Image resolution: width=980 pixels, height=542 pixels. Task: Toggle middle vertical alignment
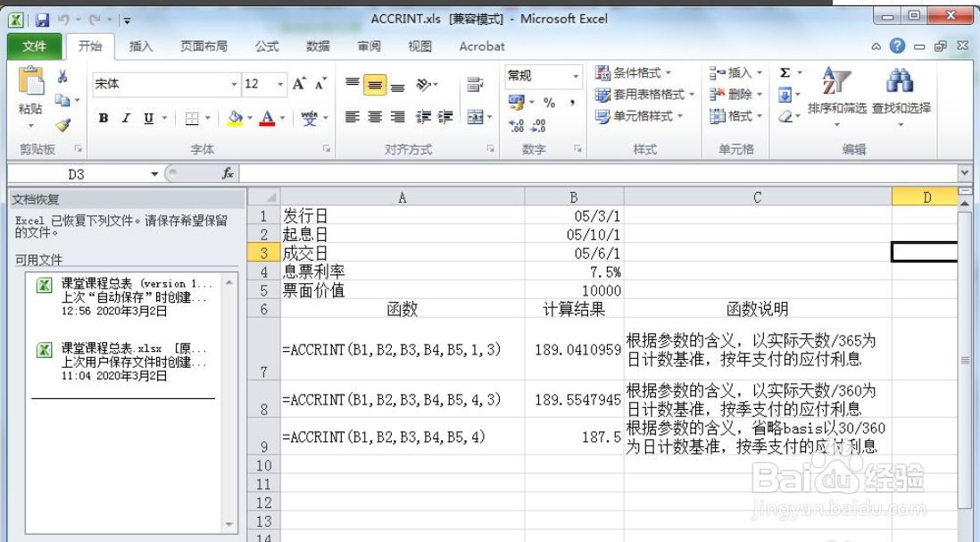tap(375, 84)
